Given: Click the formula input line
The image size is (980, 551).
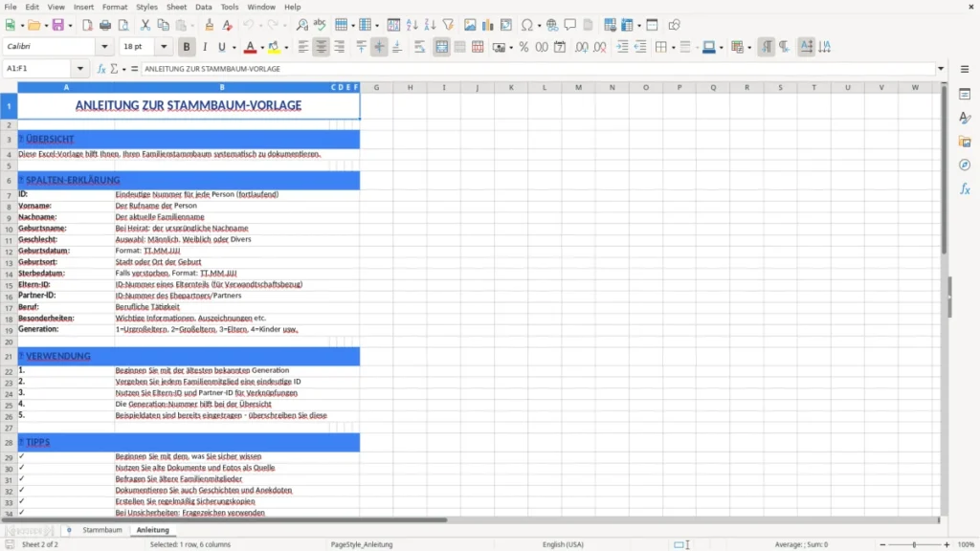Looking at the screenshot, I should [538, 69].
